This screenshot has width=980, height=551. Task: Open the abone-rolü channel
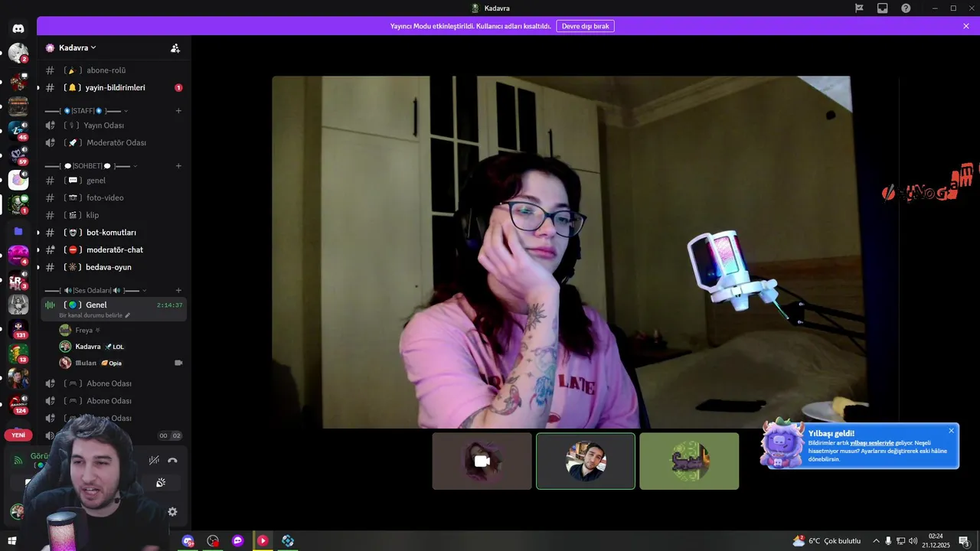pos(113,70)
